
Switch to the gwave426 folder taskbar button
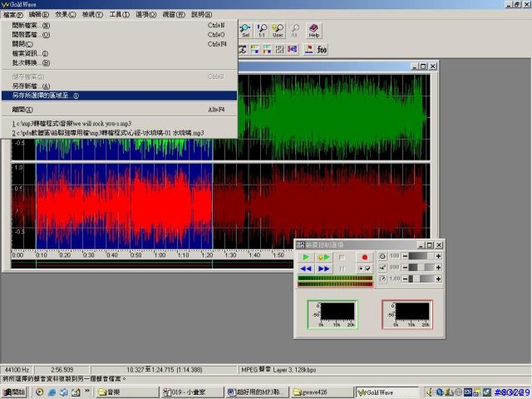[322, 392]
